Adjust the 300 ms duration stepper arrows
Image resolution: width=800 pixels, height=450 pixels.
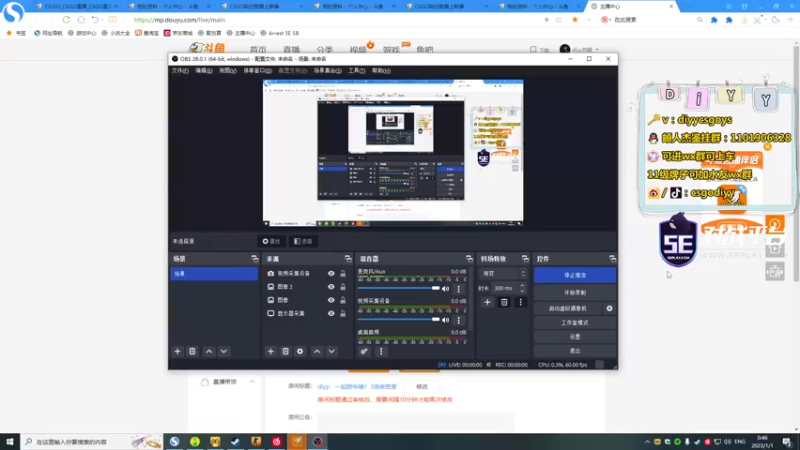click(522, 288)
